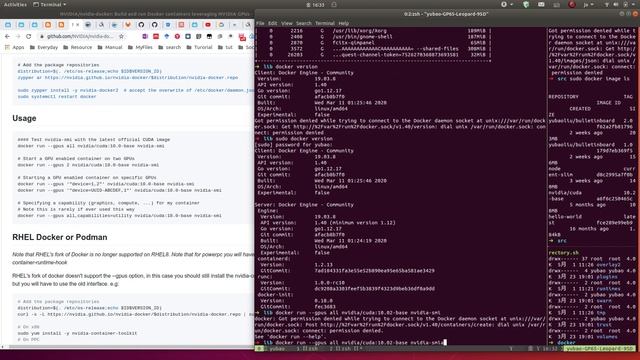The width and height of the screenshot is (640, 360).
Task: Open the Manual bookmarks folder
Action: tap(110, 47)
